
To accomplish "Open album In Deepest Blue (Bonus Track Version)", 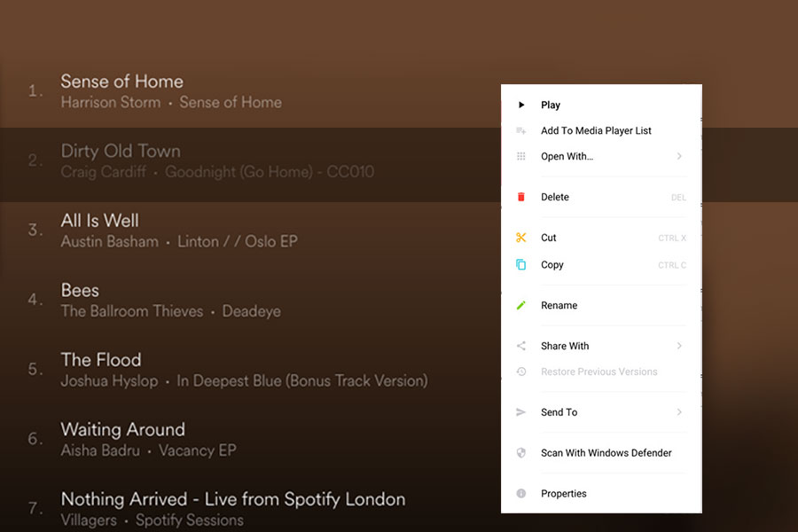I will click(x=302, y=380).
